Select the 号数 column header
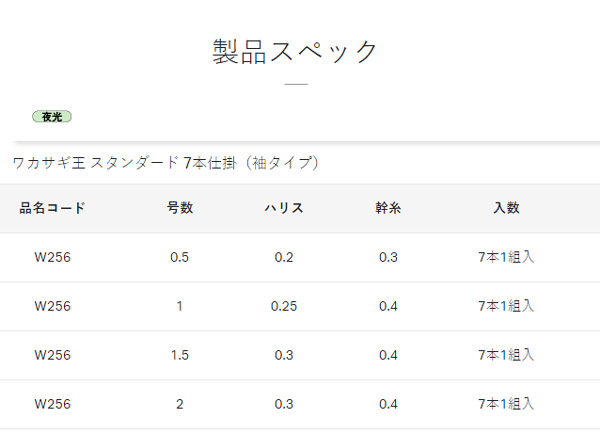The image size is (600, 434). pyautogui.click(x=179, y=208)
